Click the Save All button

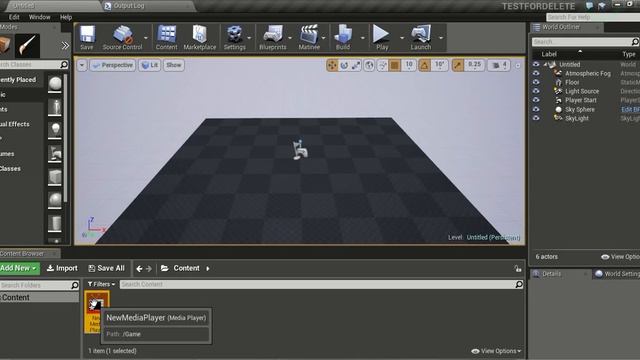point(107,268)
